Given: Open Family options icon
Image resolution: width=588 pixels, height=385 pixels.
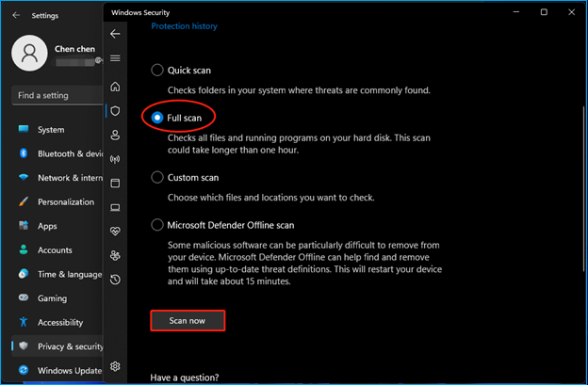Looking at the screenshot, I should pos(115,255).
